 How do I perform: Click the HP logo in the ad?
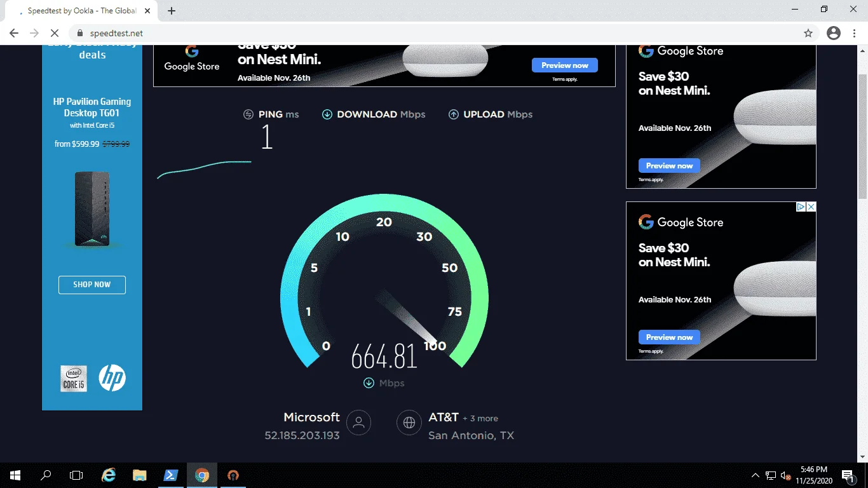pos(112,378)
